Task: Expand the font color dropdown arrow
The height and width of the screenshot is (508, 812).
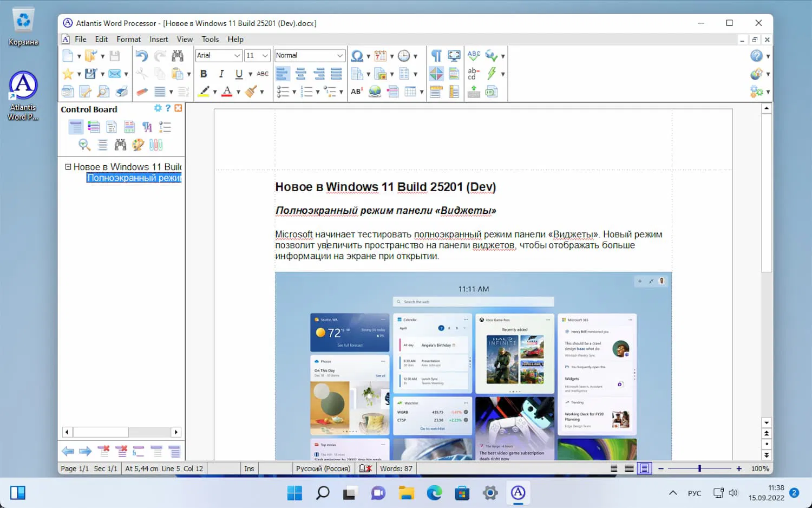Action: [239, 92]
